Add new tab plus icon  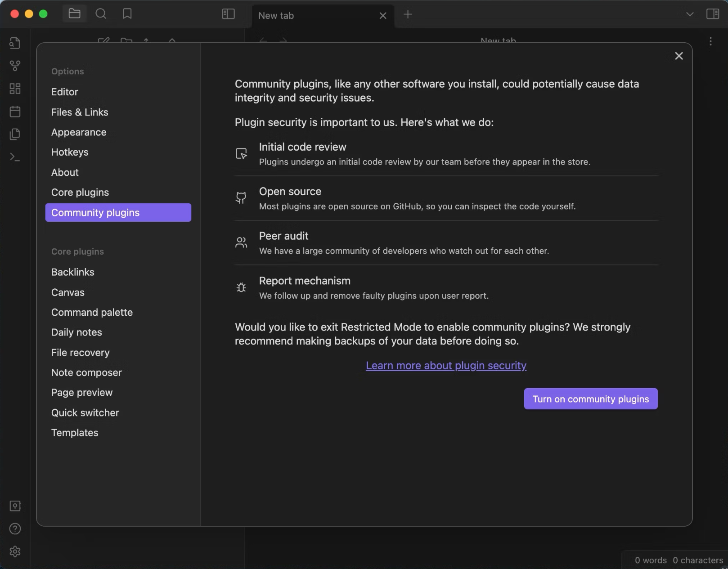coord(408,14)
